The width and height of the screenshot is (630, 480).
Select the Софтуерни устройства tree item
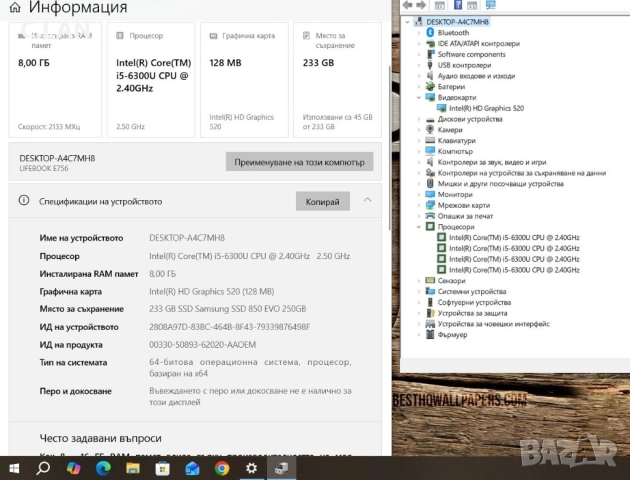(474, 302)
